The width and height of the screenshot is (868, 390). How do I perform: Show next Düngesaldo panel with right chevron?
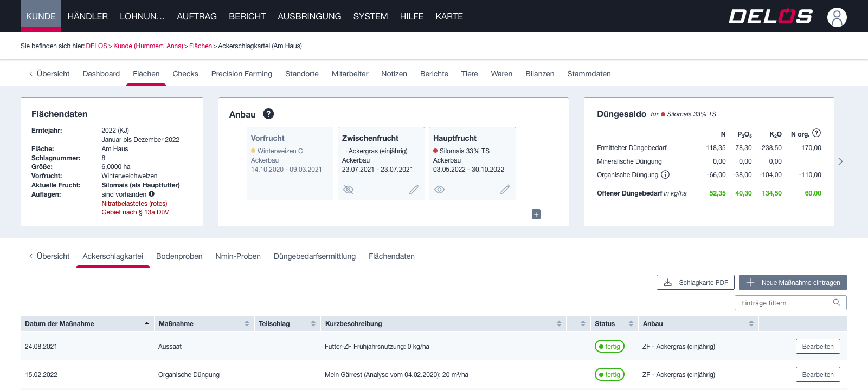(840, 161)
